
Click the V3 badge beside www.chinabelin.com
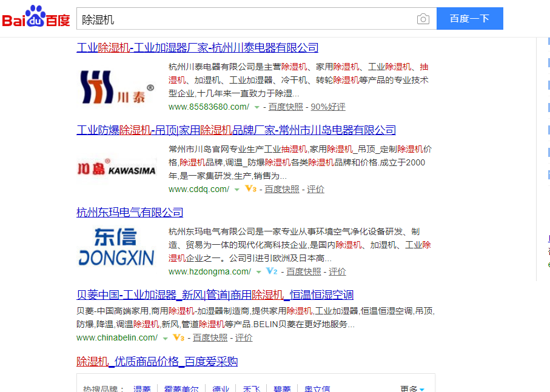coord(178,337)
